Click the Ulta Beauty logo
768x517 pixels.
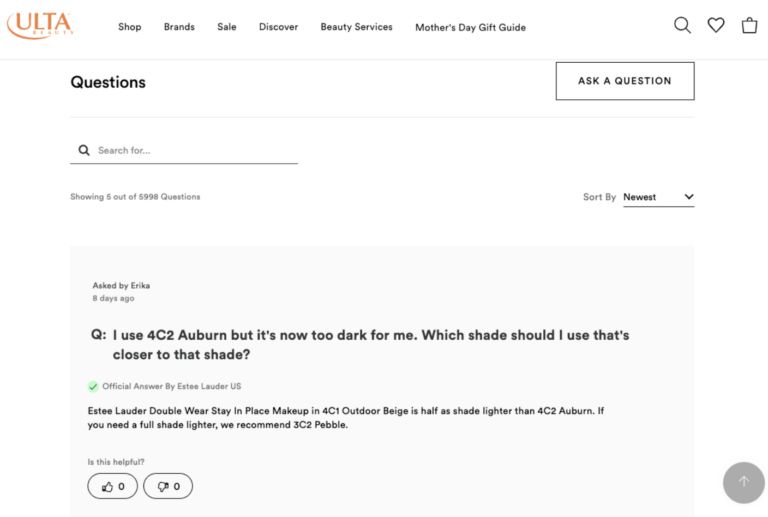point(38,26)
